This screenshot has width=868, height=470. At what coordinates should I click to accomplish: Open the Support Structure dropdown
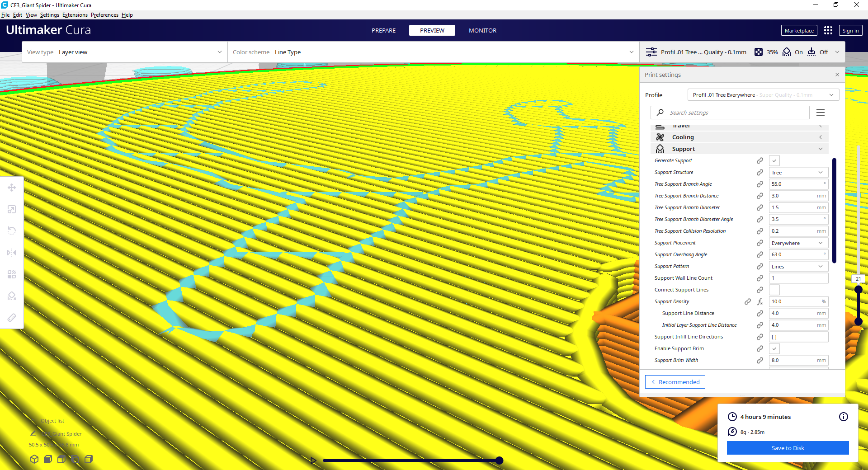tap(799, 173)
